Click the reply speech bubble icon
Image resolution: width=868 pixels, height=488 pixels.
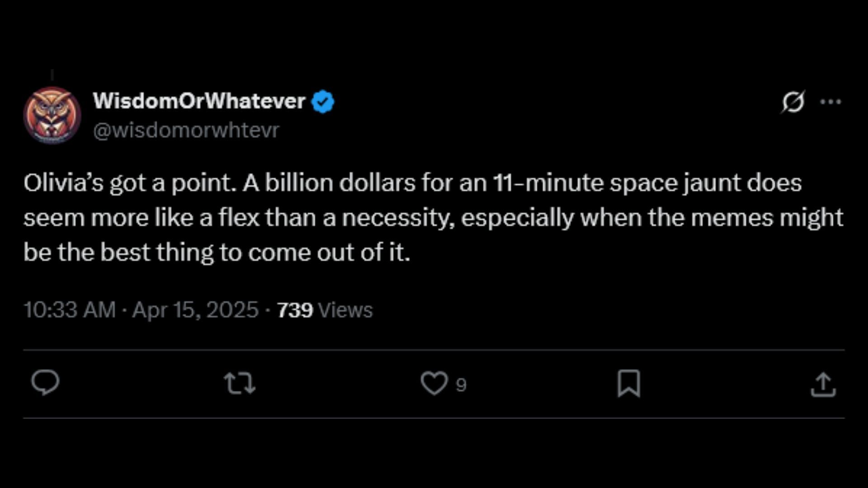coord(45,383)
